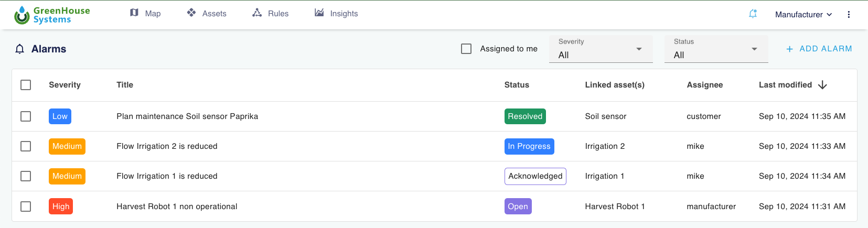Click the ADD ALARM button
Viewport: 868px width, 228px height.
pyautogui.click(x=819, y=49)
